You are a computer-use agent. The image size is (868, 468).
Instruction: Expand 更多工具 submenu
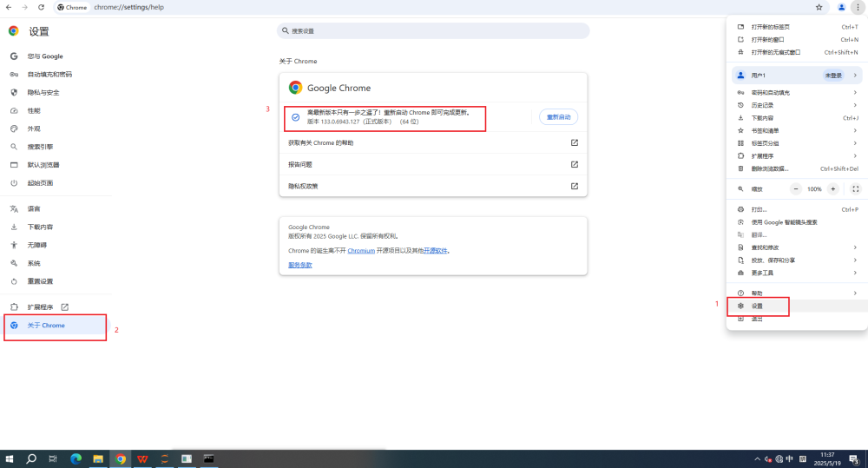pos(797,273)
